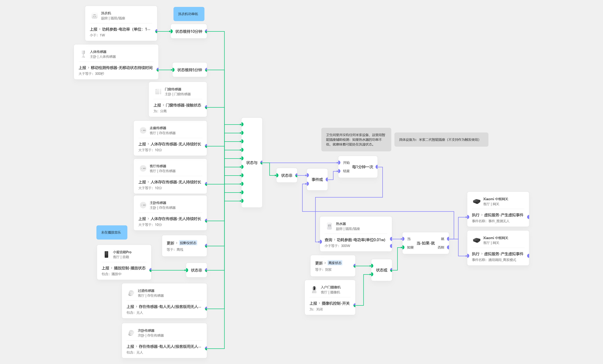603x364 pixels.
Task: Click the 小爱音箱Pro speaker icon
Action: pos(106,254)
